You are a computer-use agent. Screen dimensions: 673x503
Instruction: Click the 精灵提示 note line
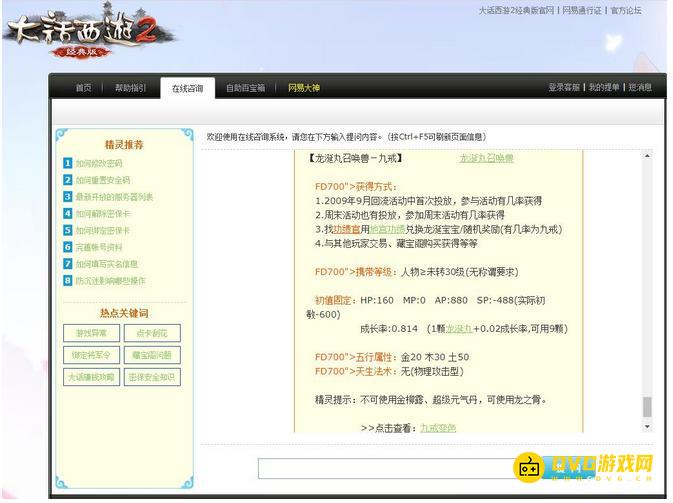click(431, 400)
